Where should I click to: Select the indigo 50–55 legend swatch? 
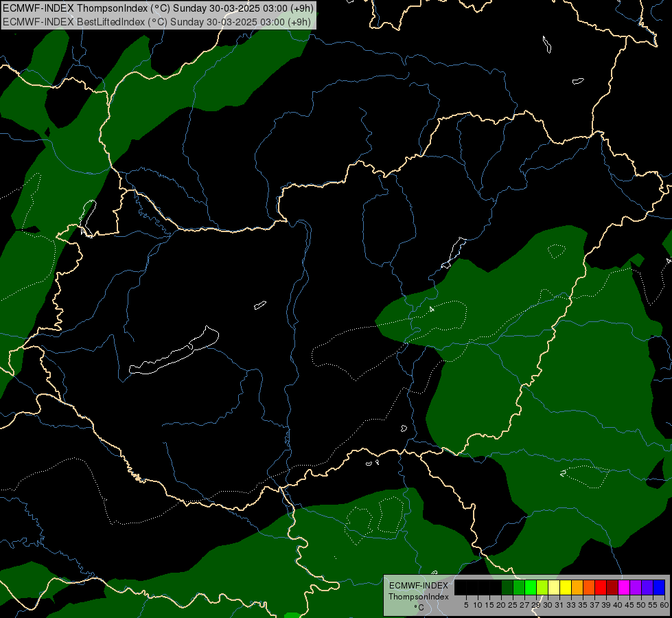point(647,587)
